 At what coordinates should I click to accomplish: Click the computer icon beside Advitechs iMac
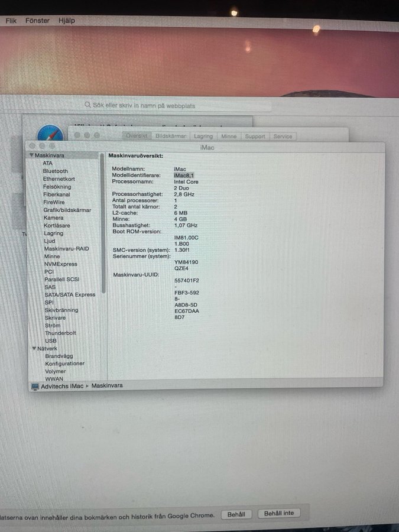point(35,386)
